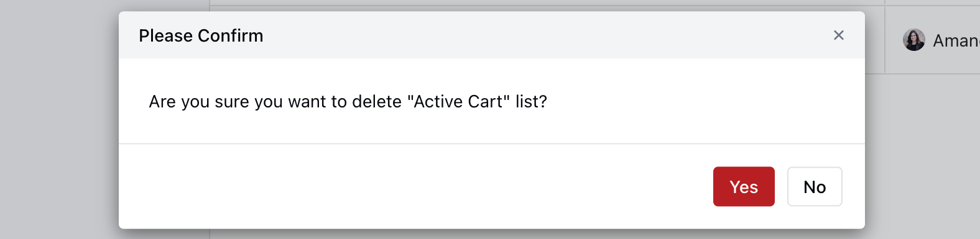This screenshot has width=980, height=239.
Task: Click dimmed column border left of avatar
Action: [885, 40]
